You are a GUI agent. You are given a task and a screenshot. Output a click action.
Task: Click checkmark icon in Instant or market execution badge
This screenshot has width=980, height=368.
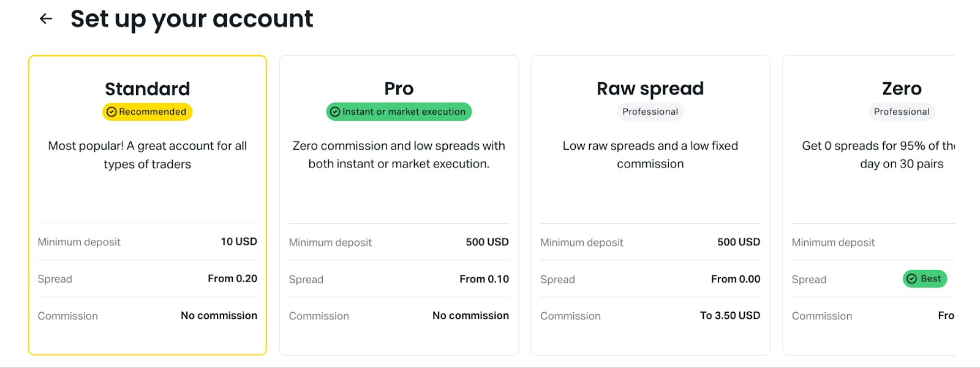(x=335, y=112)
